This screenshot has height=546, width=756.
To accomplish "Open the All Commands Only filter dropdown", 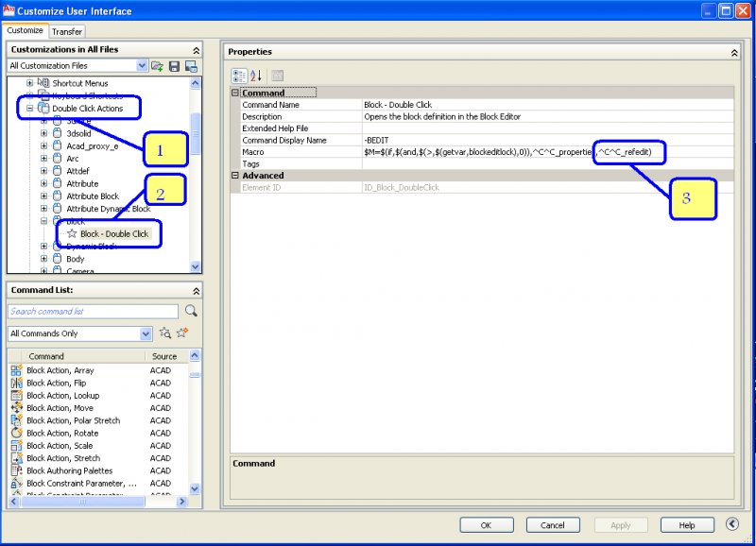I will click(x=146, y=333).
